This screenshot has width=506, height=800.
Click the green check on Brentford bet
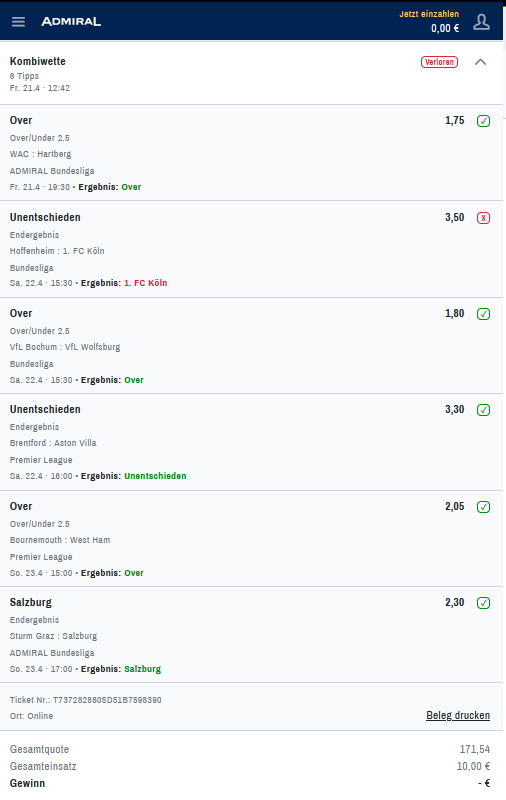coord(484,410)
